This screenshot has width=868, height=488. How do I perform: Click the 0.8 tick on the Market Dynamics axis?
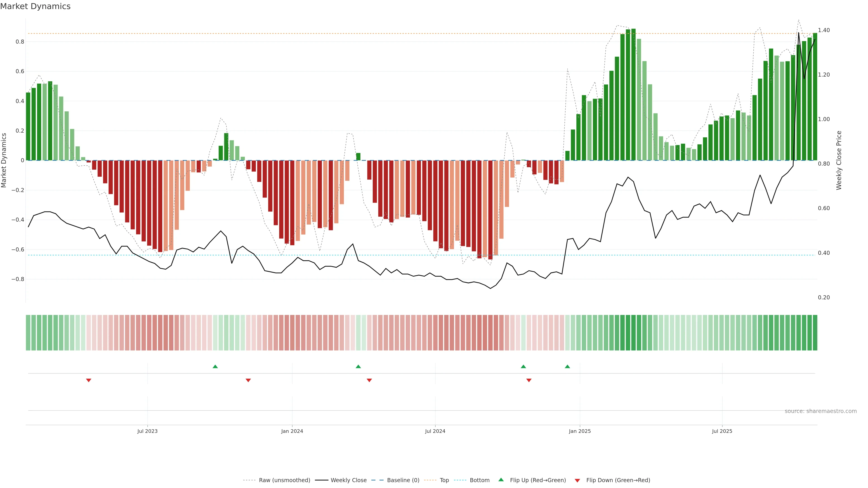20,42
